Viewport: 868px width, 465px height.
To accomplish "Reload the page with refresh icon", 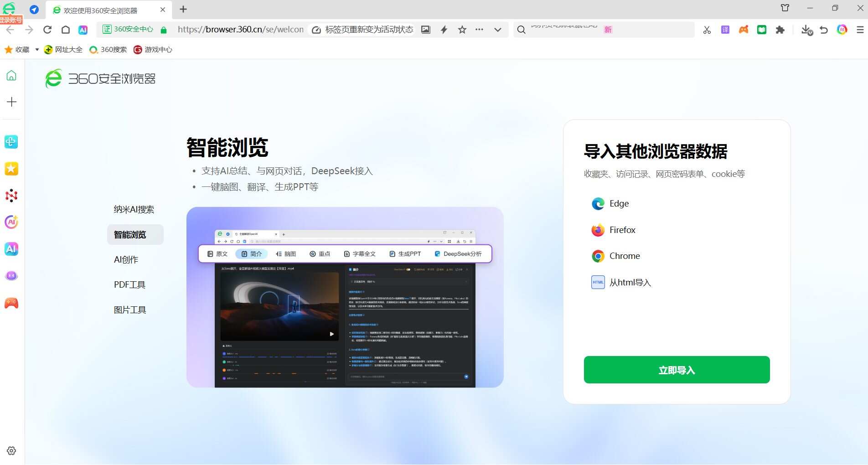I will coord(47,30).
